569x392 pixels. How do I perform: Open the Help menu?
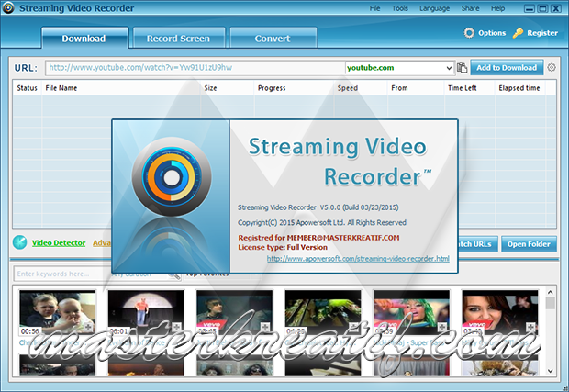pyautogui.click(x=497, y=8)
